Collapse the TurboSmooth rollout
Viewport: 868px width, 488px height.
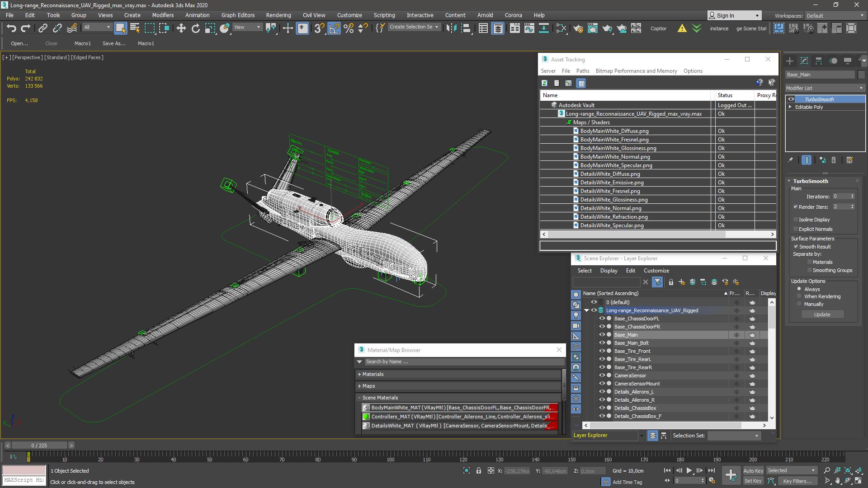789,181
